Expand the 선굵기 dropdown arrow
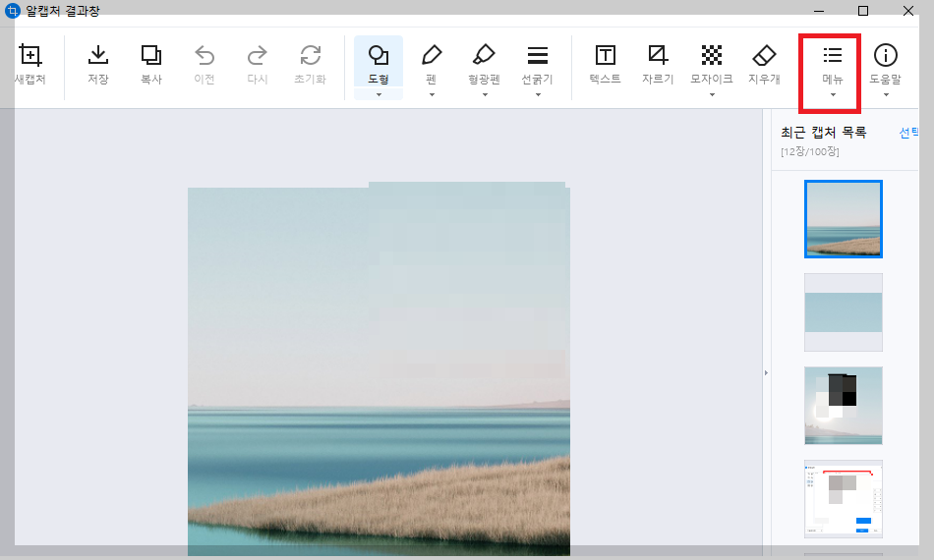Image resolution: width=934 pixels, height=560 pixels. 538,94
